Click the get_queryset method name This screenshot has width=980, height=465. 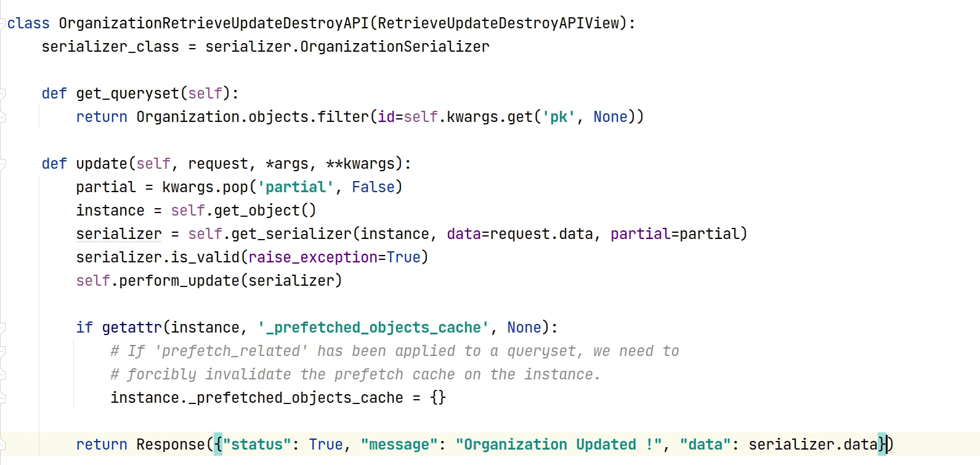click(x=128, y=94)
